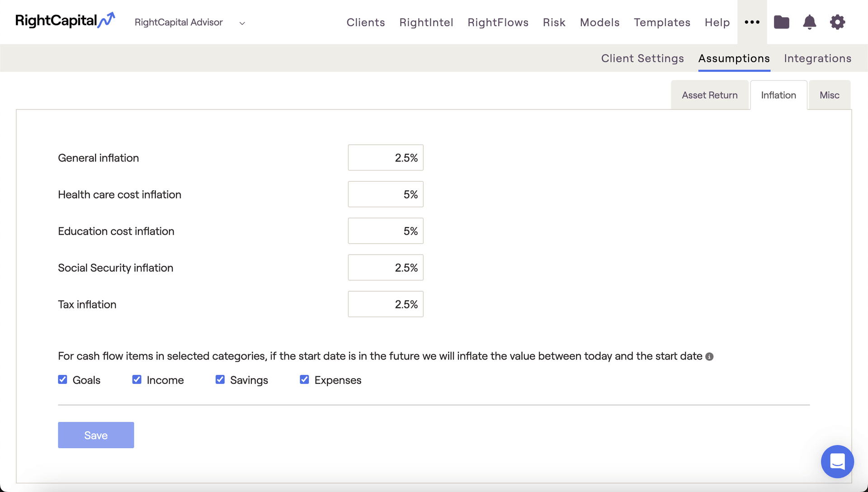
Task: Click the General inflation input field
Action: [x=385, y=158]
